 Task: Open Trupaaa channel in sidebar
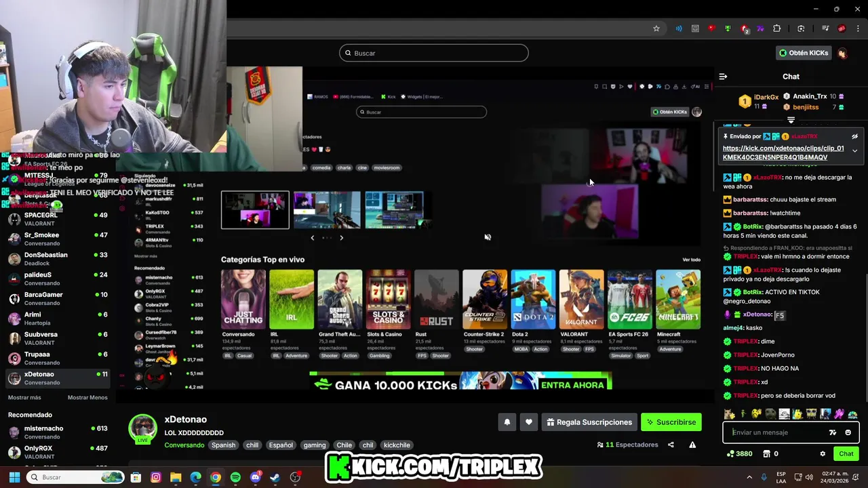point(58,358)
